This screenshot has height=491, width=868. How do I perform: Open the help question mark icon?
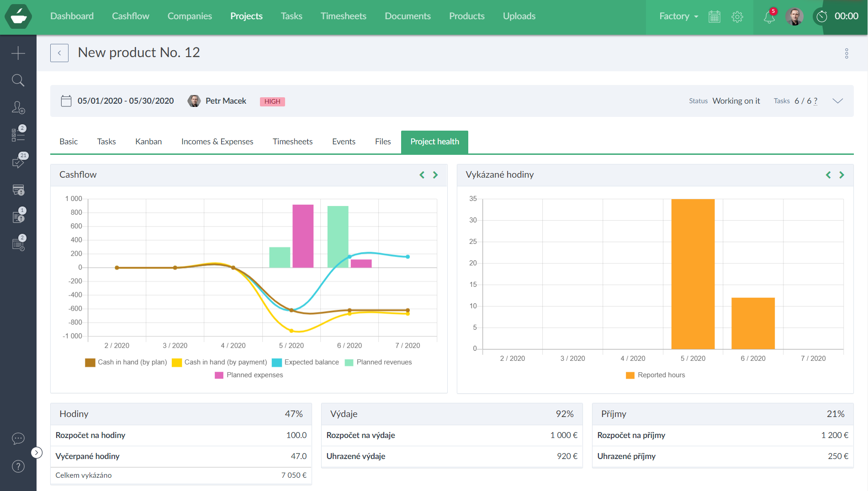18,466
